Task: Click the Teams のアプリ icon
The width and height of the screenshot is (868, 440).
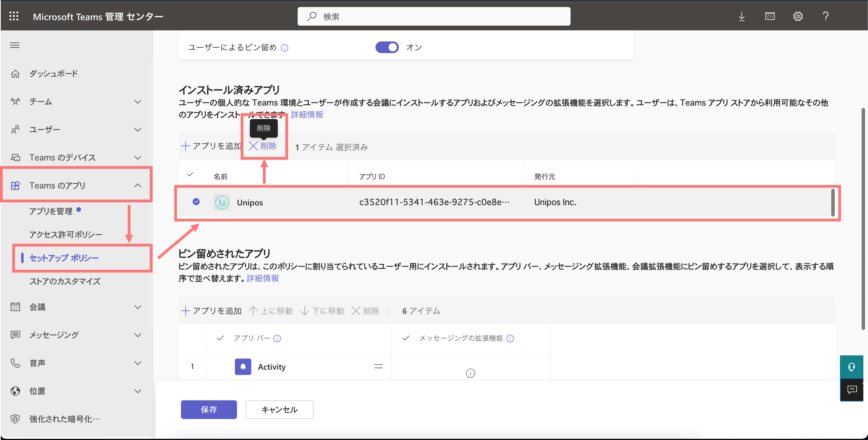Action: click(15, 185)
